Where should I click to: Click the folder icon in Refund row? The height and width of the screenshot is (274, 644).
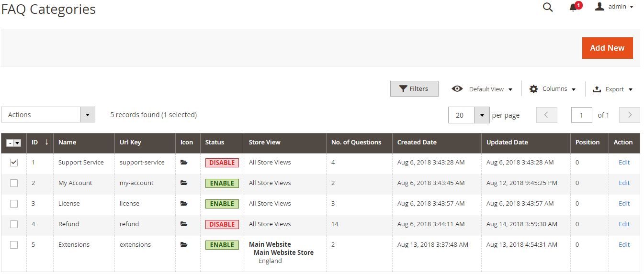pyautogui.click(x=184, y=224)
